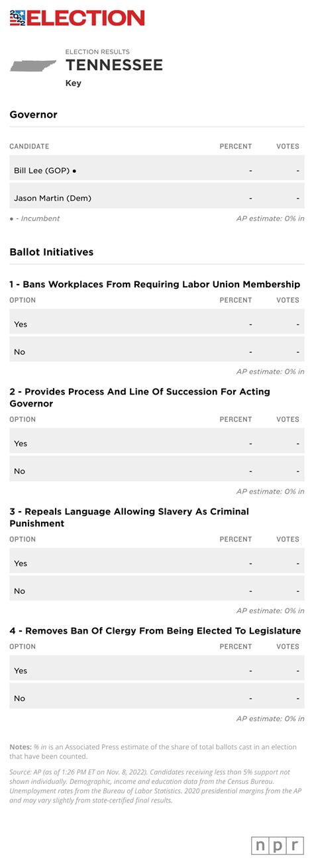Click the Ballot Initiatives heading
This screenshot has height=868, width=314.
pos(52,252)
